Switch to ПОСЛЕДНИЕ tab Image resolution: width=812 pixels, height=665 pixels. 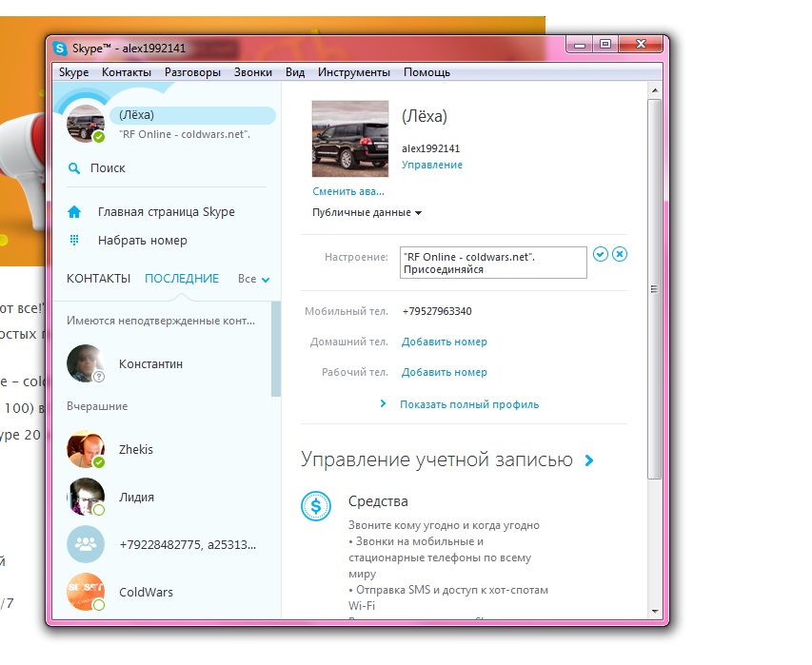pos(182,279)
